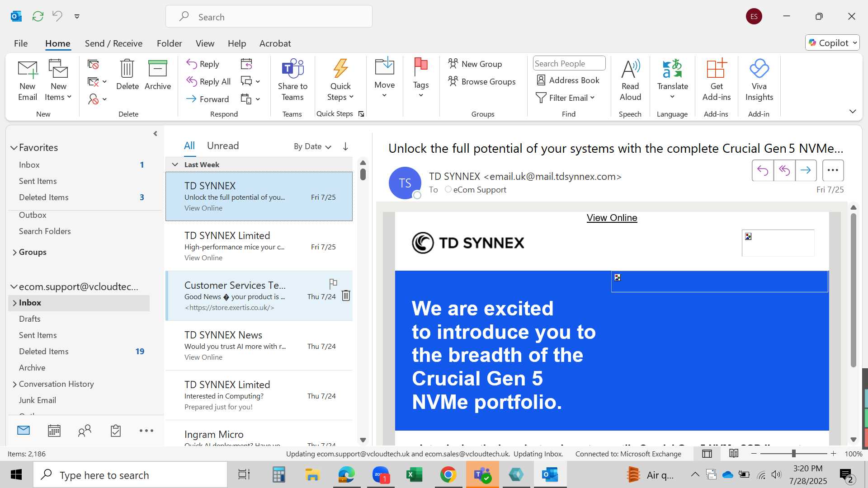Open More actions in reading pane
Image resolution: width=868 pixels, height=488 pixels.
click(833, 170)
